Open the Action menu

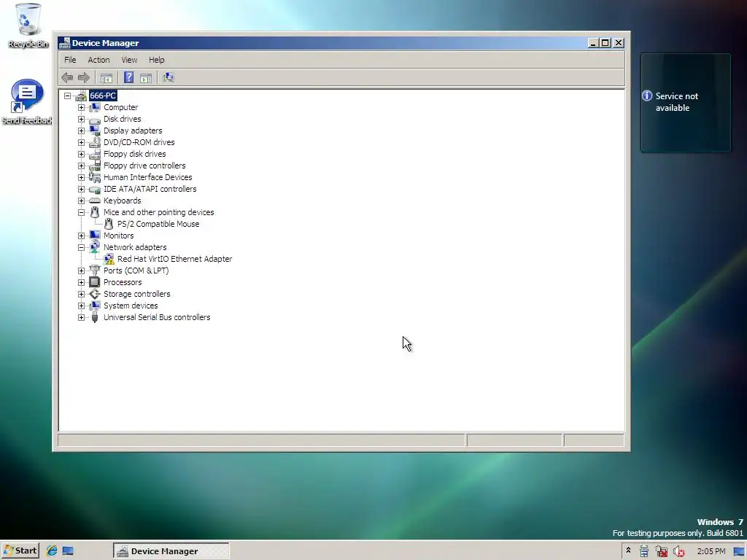coord(98,60)
